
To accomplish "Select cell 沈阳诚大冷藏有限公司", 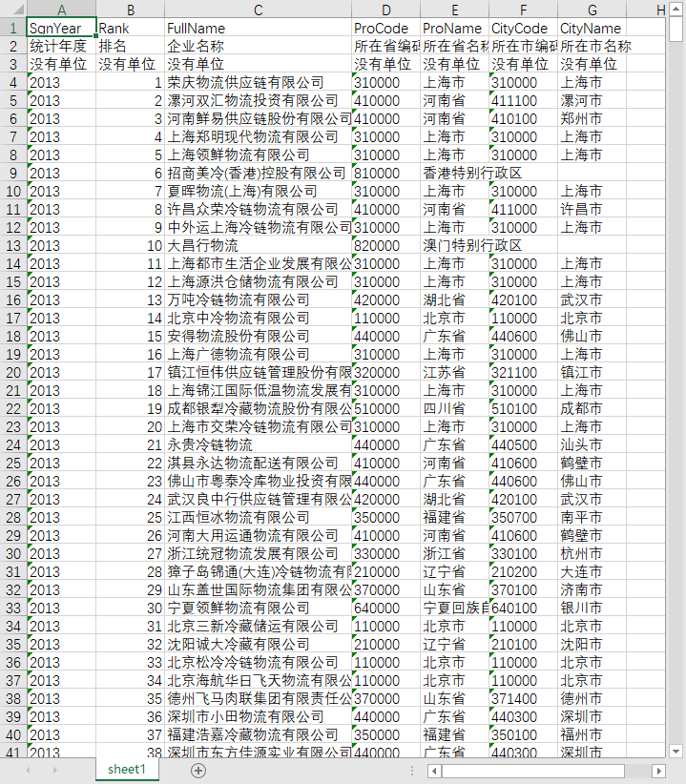I will 258,644.
